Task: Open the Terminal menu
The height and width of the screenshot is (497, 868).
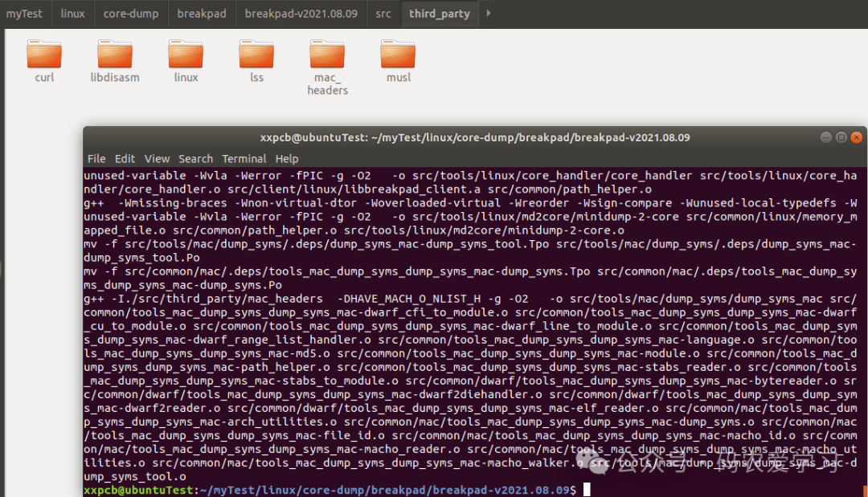Action: tap(244, 159)
